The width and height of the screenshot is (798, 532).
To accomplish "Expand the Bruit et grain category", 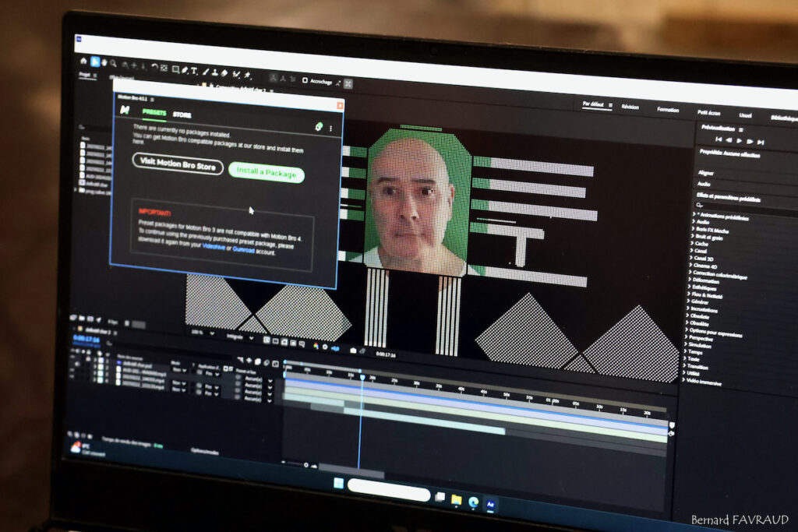I will coord(693,236).
